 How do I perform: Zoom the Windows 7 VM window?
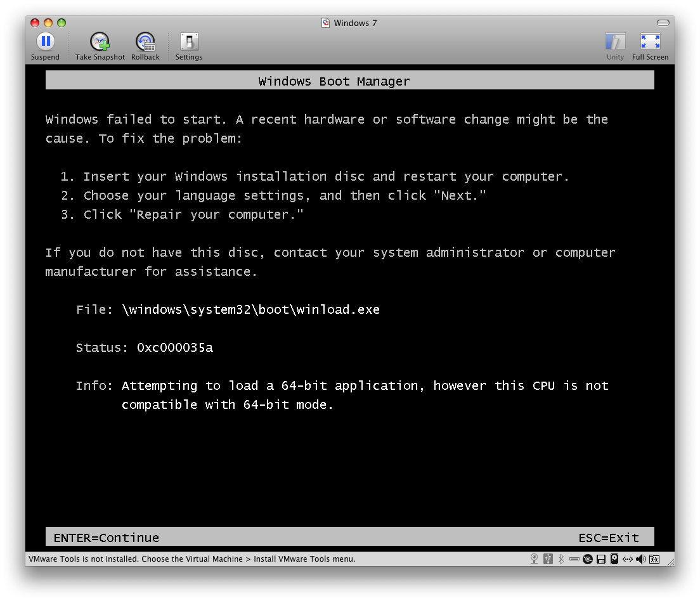click(62, 23)
